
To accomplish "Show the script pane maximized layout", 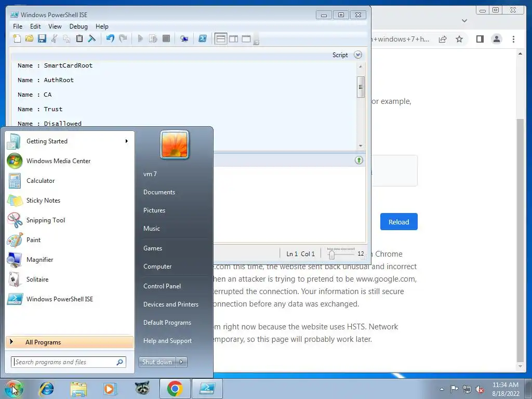I will click(246, 38).
